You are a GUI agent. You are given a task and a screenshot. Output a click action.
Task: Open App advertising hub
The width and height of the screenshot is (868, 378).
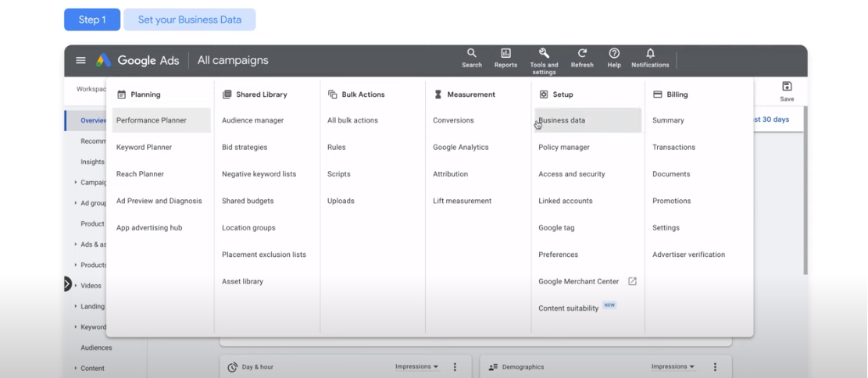point(149,227)
